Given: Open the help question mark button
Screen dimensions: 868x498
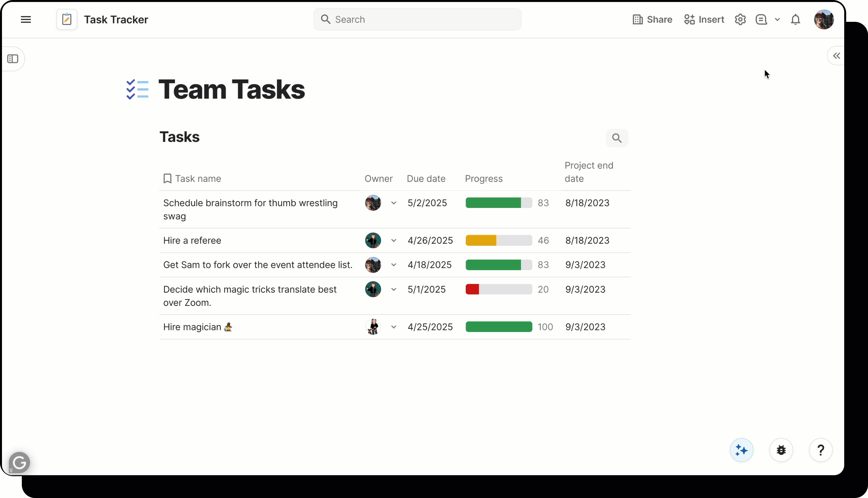Looking at the screenshot, I should click(821, 450).
